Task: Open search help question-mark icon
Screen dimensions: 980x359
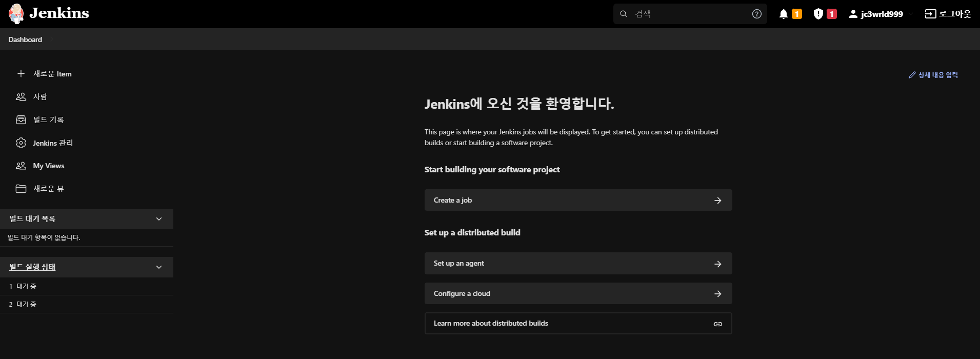Action: click(x=757, y=14)
